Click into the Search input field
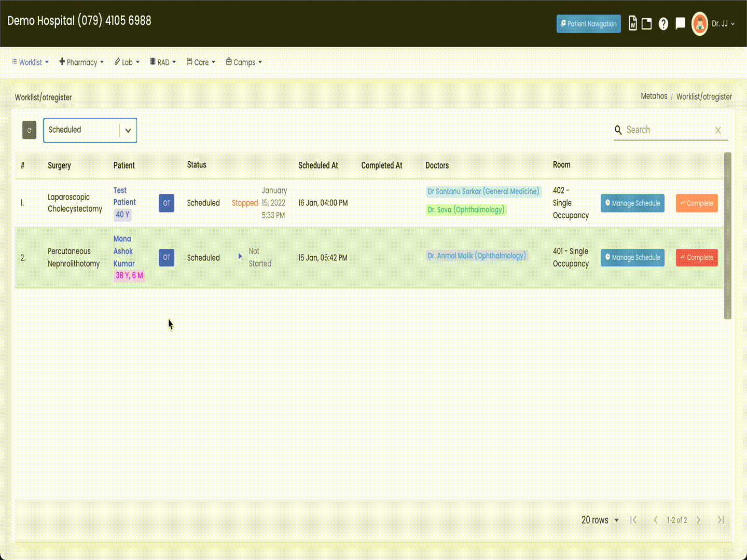 click(667, 130)
